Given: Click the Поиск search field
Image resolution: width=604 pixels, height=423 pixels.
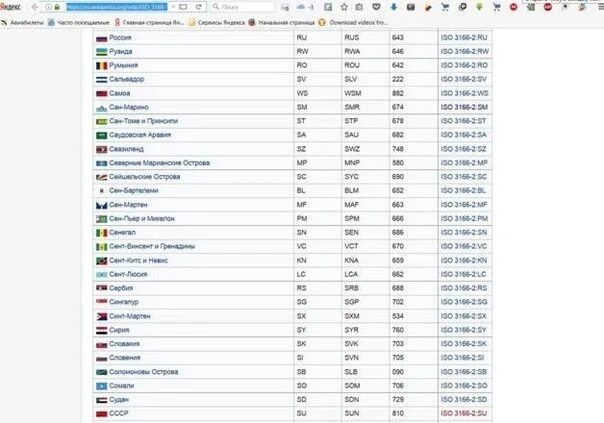Looking at the screenshot, I should pyautogui.click(x=243, y=7).
